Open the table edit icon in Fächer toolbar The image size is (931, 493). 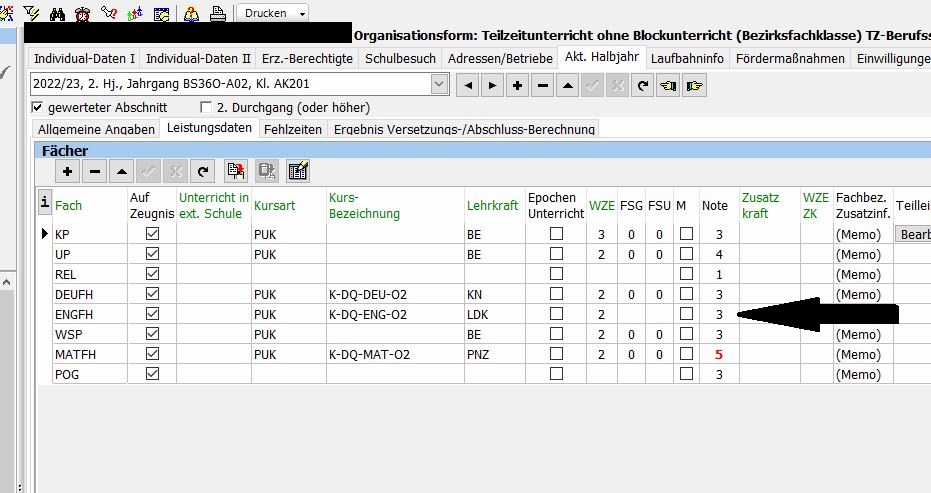pos(297,172)
